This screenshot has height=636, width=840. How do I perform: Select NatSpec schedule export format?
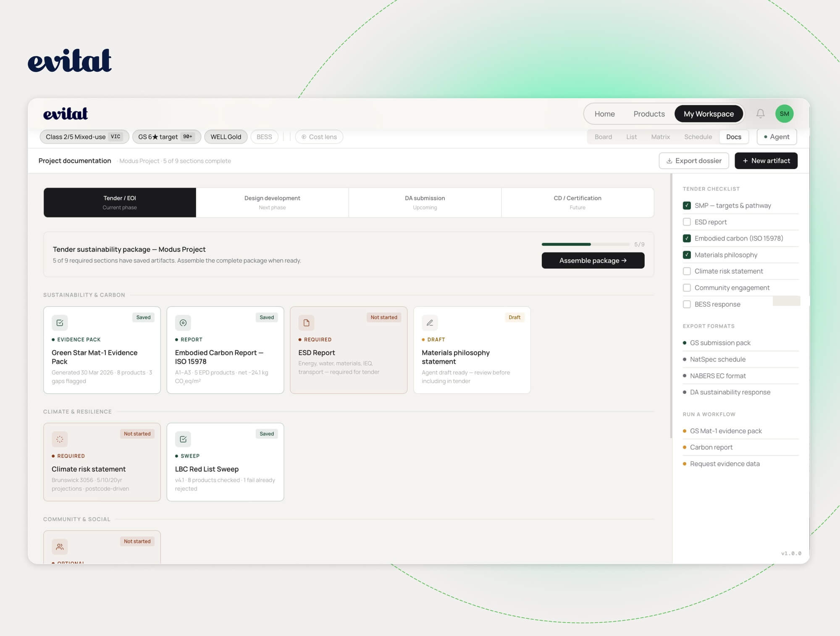pyautogui.click(x=741, y=359)
